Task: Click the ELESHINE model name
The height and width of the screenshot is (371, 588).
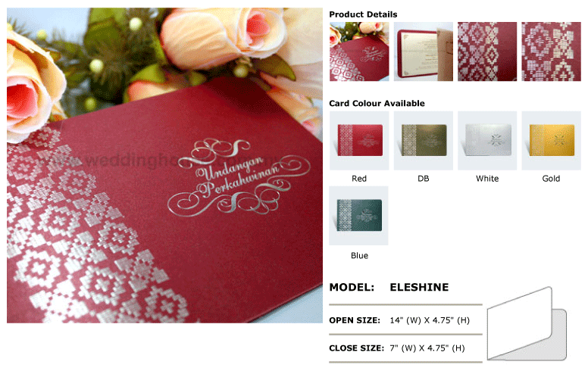Action: pos(419,288)
